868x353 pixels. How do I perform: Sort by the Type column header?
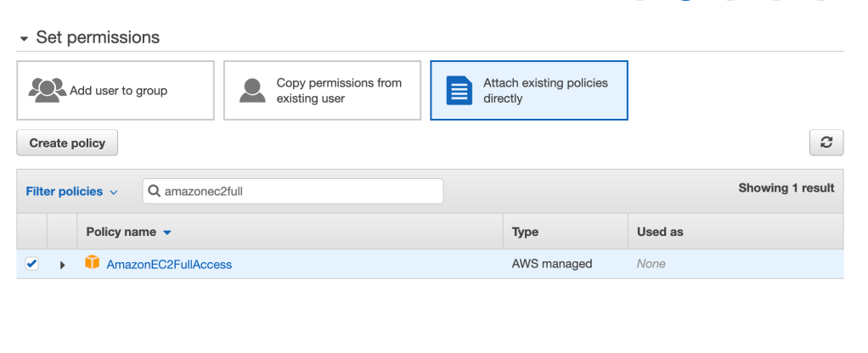coord(525,232)
